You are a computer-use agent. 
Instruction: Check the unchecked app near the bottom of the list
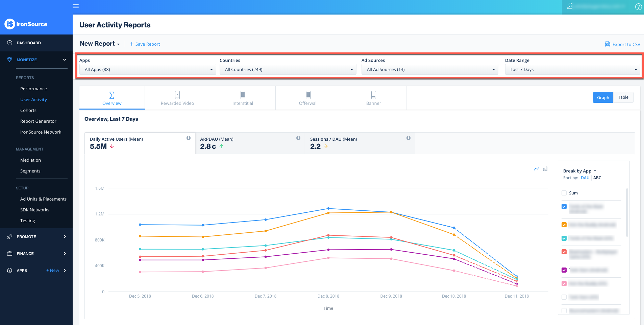[x=564, y=297]
